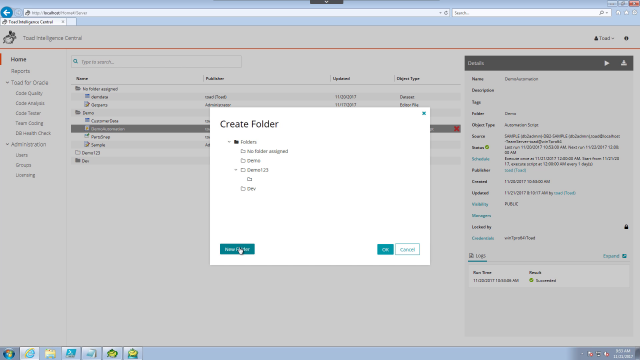Collapse the Administration section
This screenshot has height=360, width=640.
[7, 144]
